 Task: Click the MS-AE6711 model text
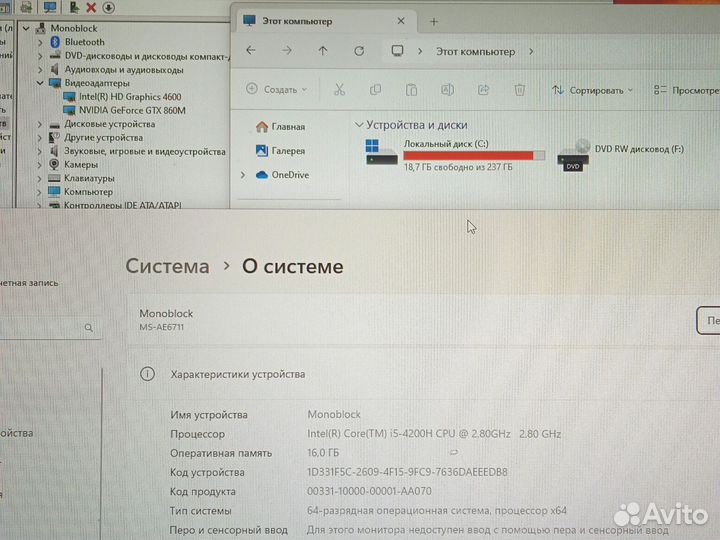click(162, 327)
